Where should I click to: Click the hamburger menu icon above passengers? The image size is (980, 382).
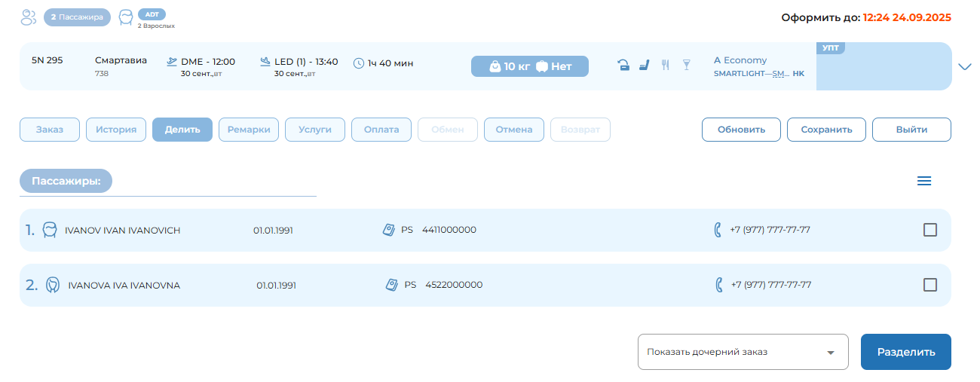click(x=923, y=181)
